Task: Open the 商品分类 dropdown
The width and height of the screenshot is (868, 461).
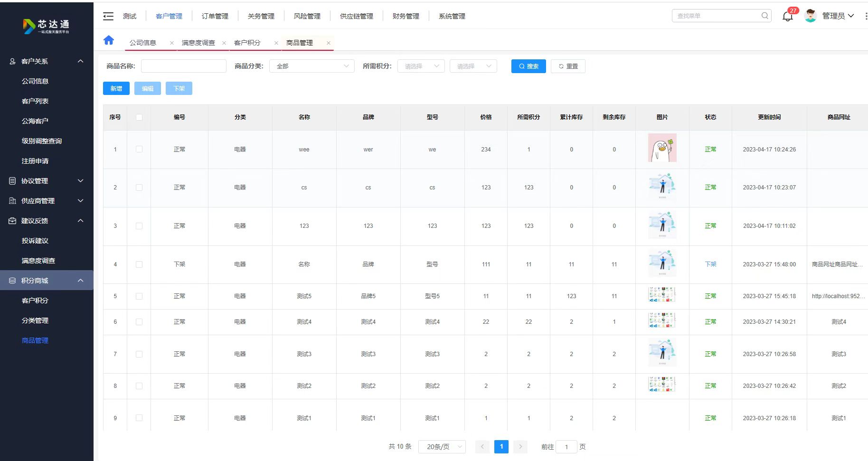Action: pos(312,66)
